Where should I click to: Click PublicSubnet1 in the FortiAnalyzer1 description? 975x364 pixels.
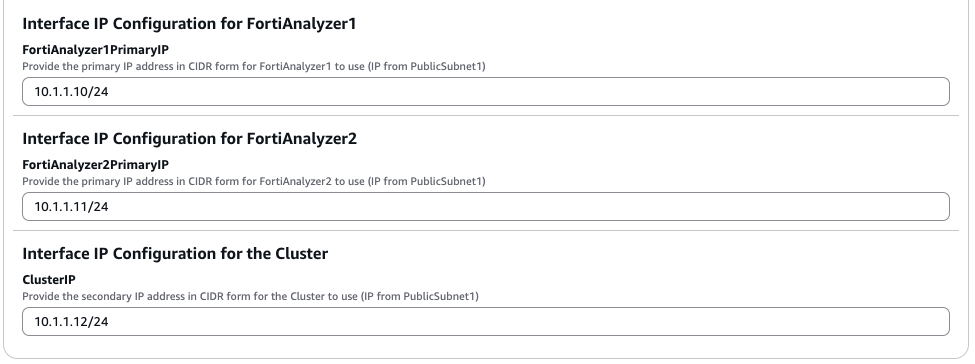click(446, 66)
